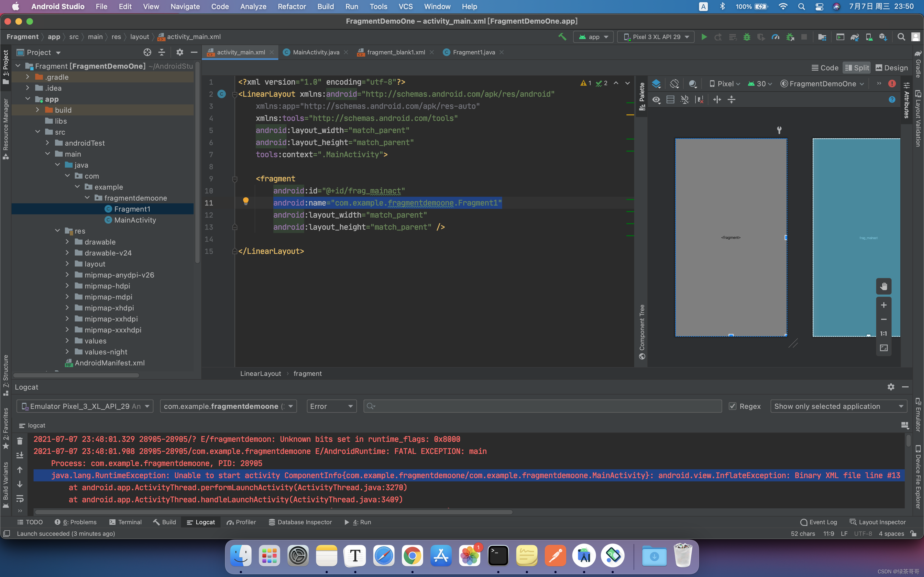
Task: Click the intention lightbulb on line 11
Action: [x=246, y=201]
